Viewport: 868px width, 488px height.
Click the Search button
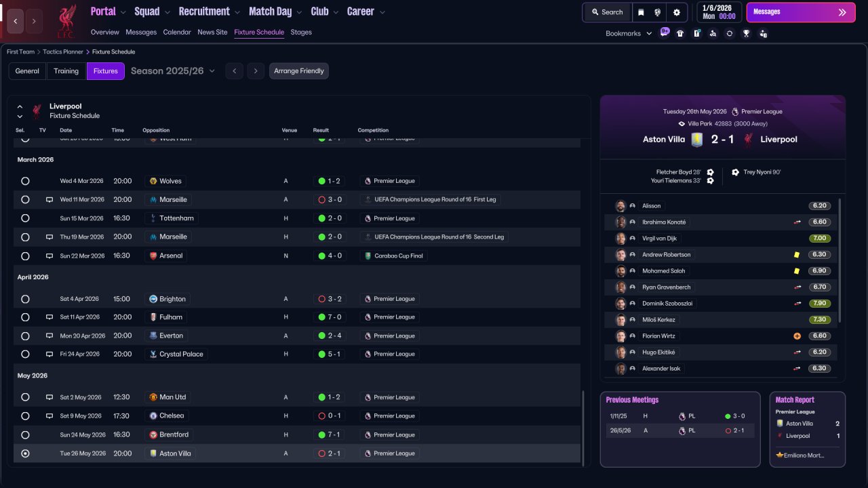pos(607,12)
